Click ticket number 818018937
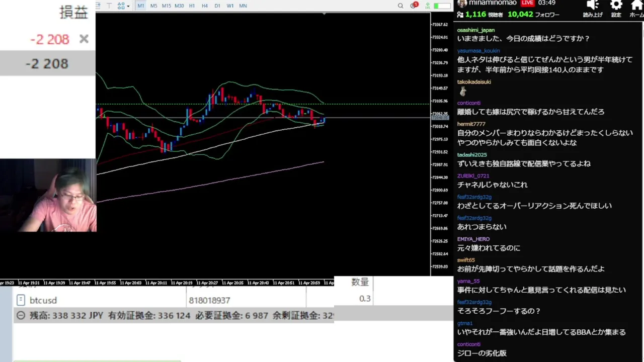Screen dimensions: 644x362 tap(209, 300)
